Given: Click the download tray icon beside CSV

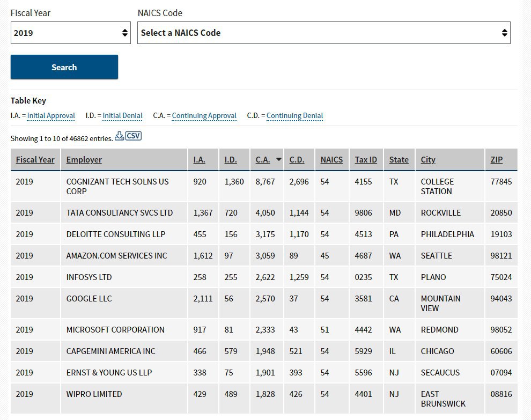Looking at the screenshot, I should pos(119,136).
